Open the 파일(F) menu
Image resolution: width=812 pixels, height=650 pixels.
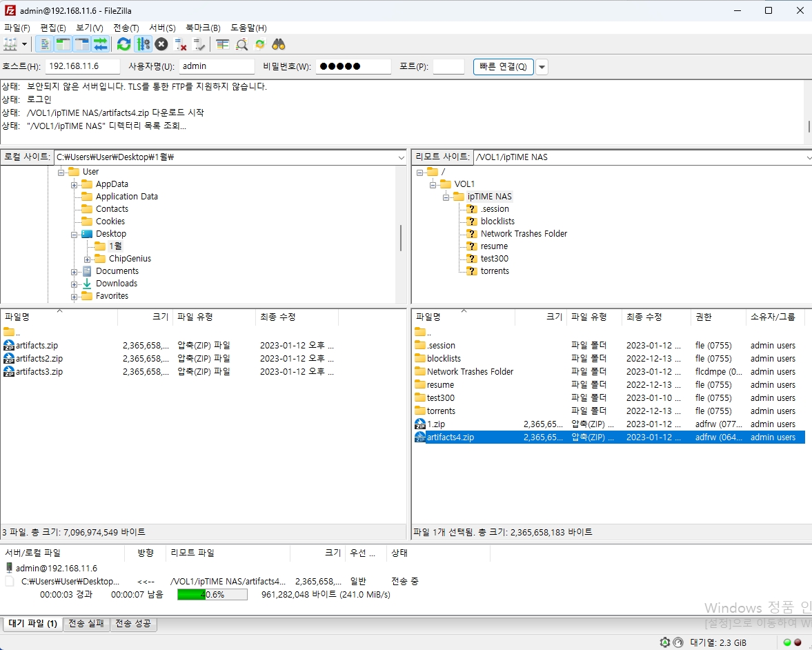click(x=17, y=28)
